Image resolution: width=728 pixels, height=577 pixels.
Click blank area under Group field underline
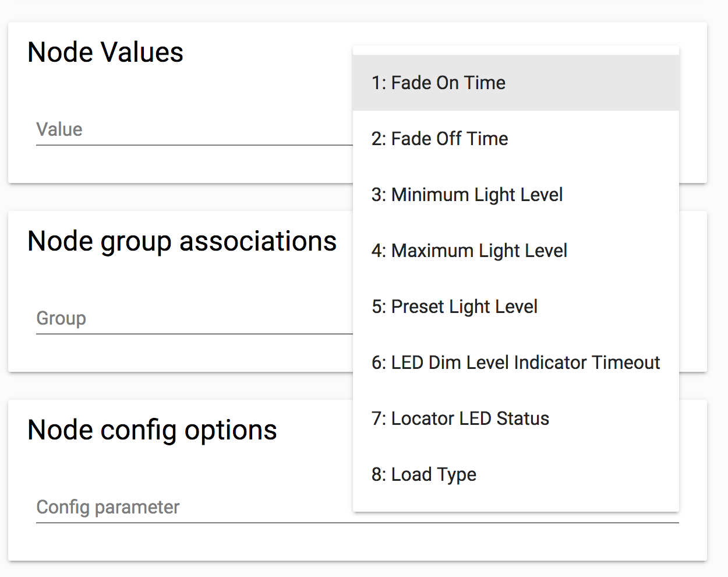point(175,354)
